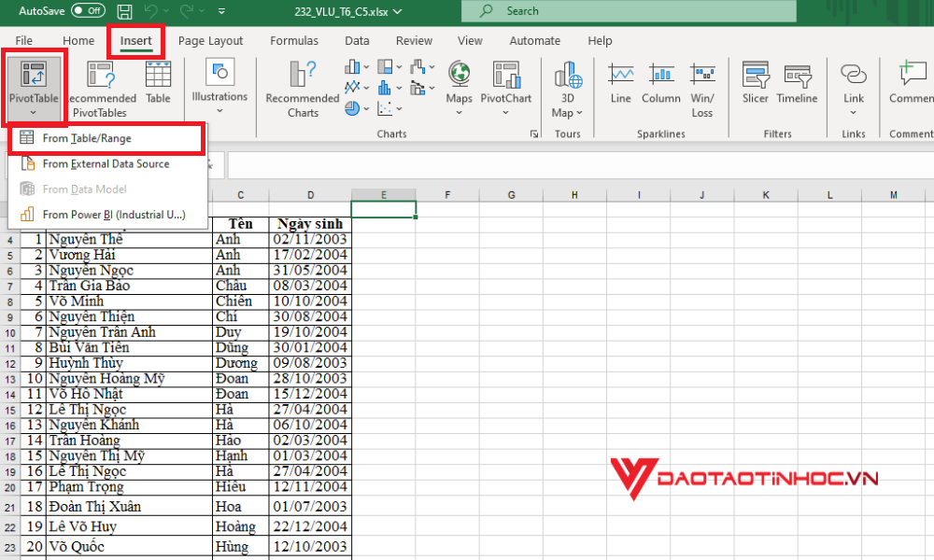Click the Undo arrow in the title bar

[150, 10]
